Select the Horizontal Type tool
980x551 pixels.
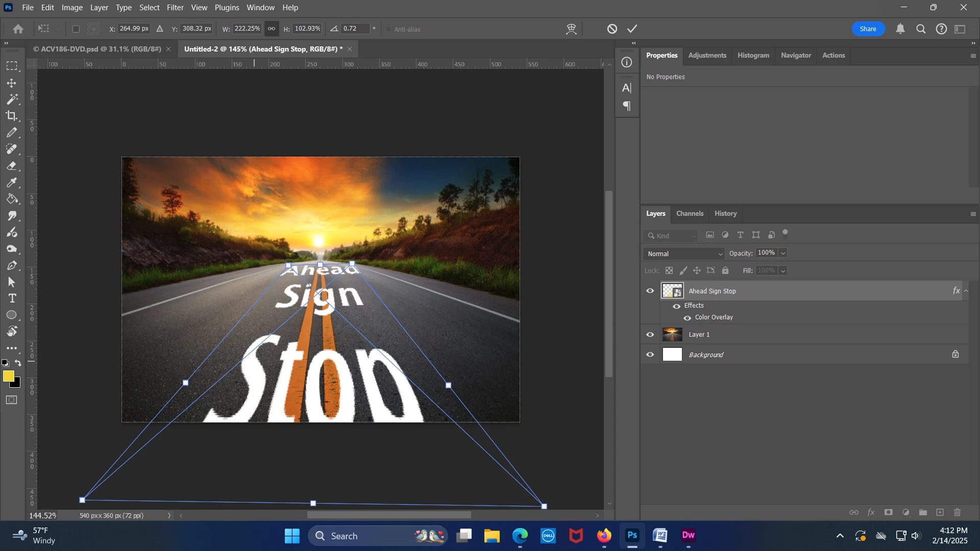coord(12,298)
